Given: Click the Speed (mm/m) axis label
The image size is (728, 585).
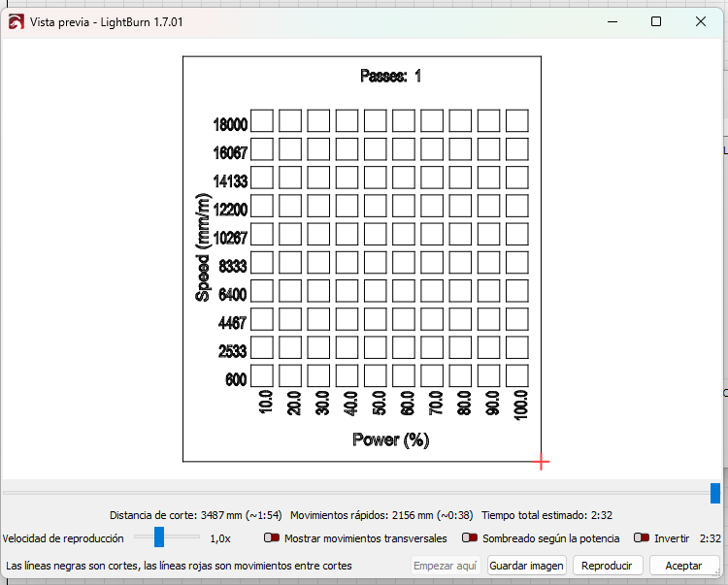Looking at the screenshot, I should (203, 247).
